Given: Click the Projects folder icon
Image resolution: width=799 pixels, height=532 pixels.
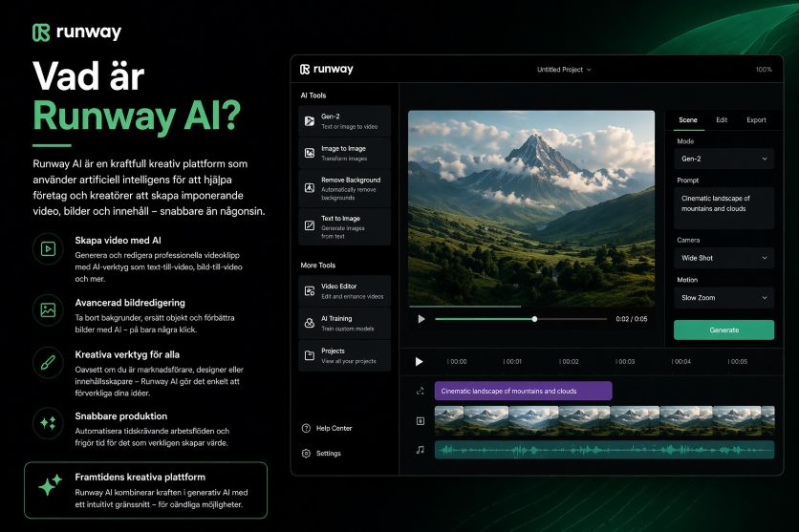Looking at the screenshot, I should point(310,355).
